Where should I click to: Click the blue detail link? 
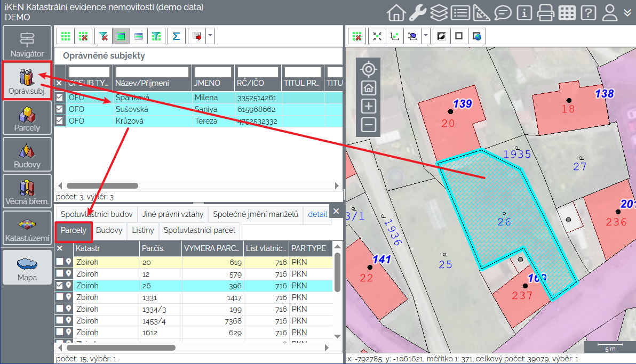pos(317,214)
